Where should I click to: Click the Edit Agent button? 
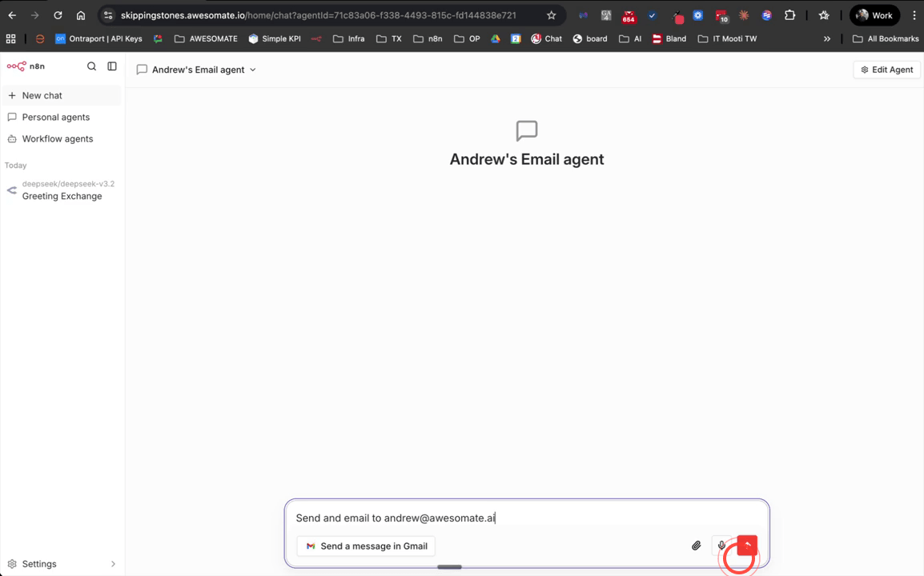[886, 70]
